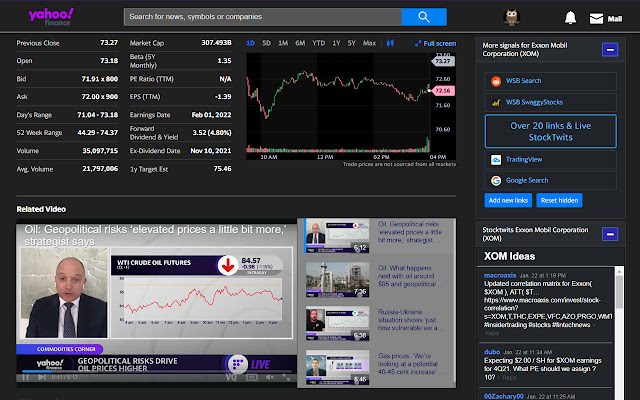Screen dimensions: 640x400
Task: Open the Mail envelope icon
Action: click(596, 18)
